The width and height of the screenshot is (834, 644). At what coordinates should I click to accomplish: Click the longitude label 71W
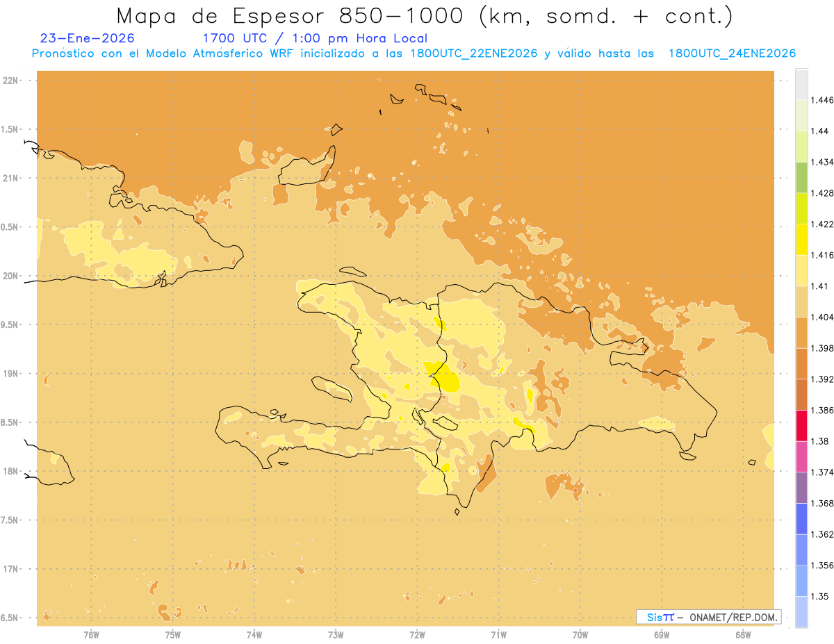pyautogui.click(x=498, y=634)
